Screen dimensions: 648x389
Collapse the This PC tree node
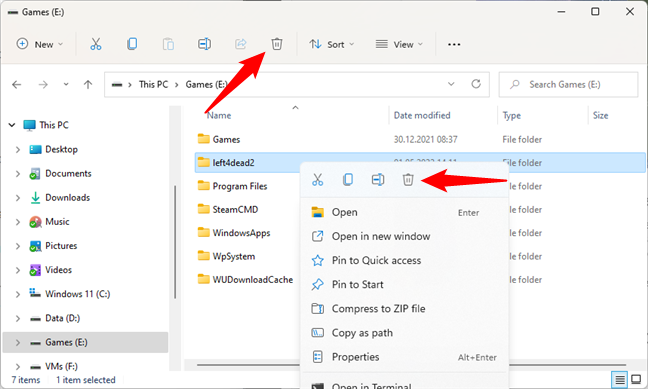tap(12, 125)
